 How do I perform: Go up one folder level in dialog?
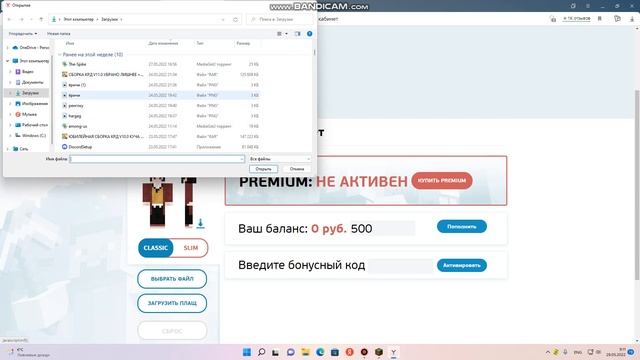(x=41, y=19)
